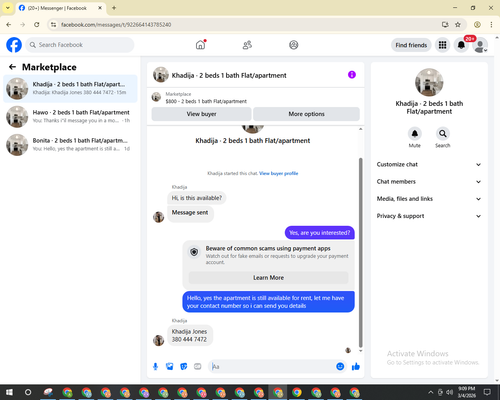Open conversation information purple icon
Screen dimensions: 500x400
[x=352, y=75]
